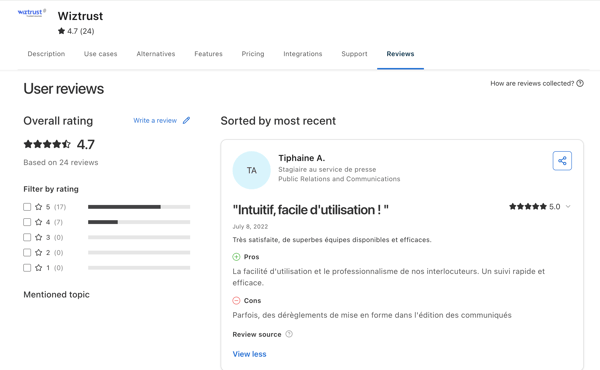Collapse review with View less
Viewport: 600px width, 370px height.
coord(249,354)
